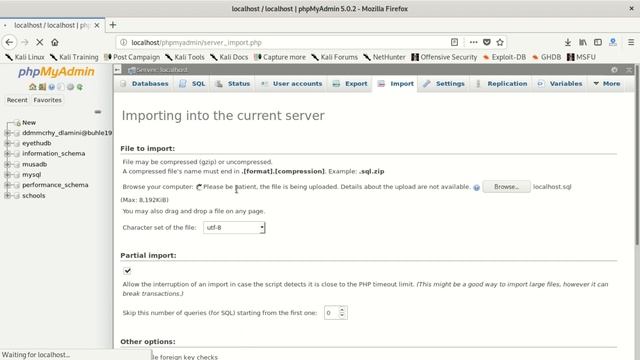Screen dimensions: 640x360
Task: Select musadb database in tree
Action: click(35, 164)
